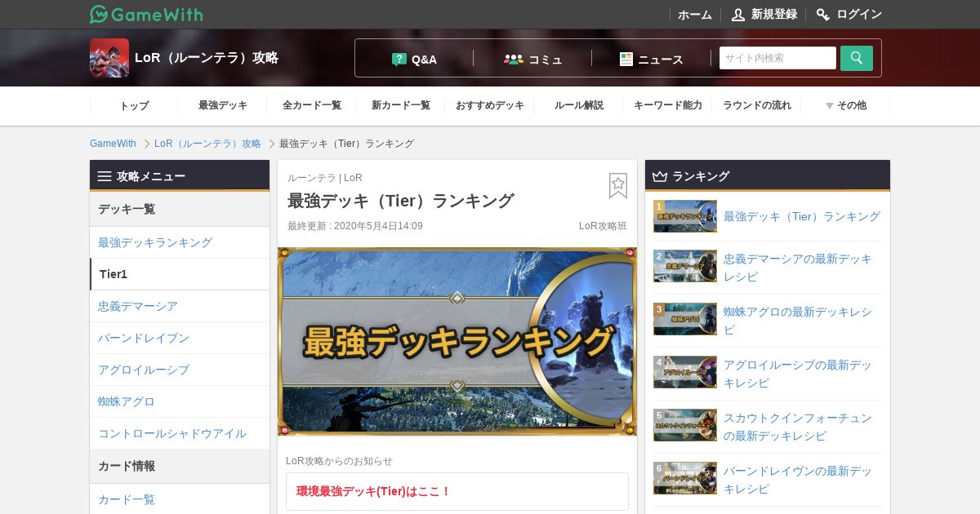Open 忠義デマーシア in sidebar menu

[180, 306]
